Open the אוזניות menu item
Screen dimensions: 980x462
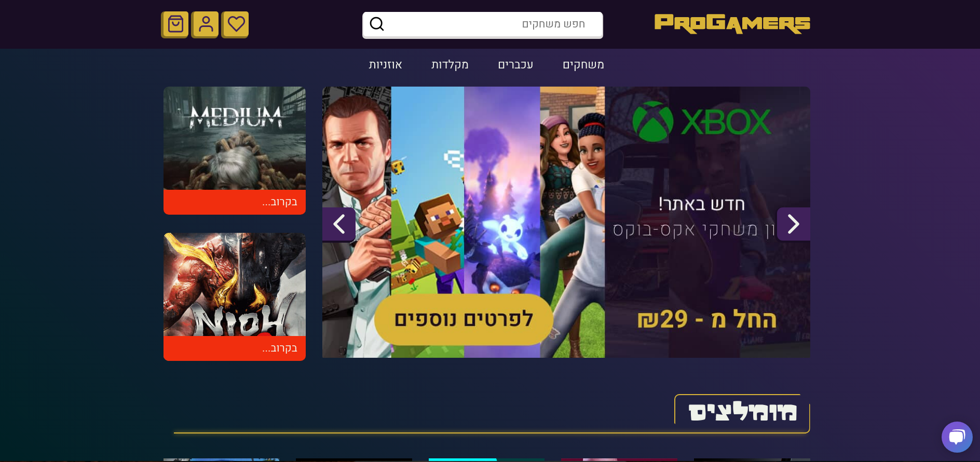pyautogui.click(x=385, y=65)
